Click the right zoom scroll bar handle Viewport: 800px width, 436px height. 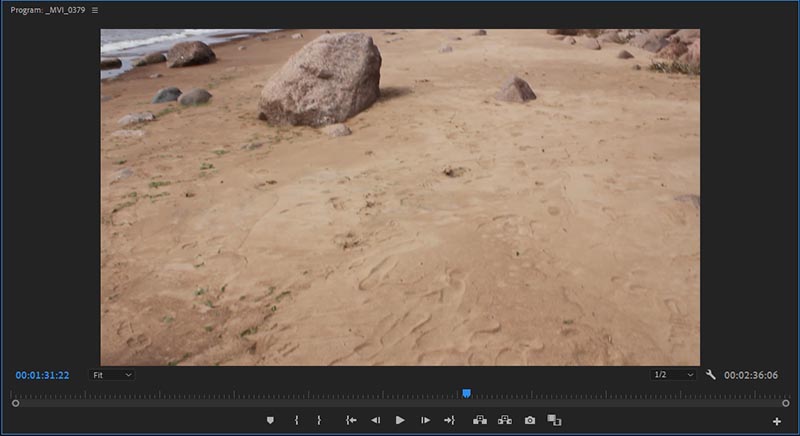(786, 403)
